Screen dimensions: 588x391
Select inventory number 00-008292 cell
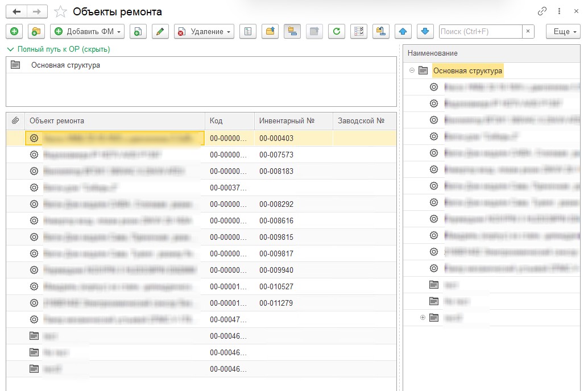coord(293,205)
